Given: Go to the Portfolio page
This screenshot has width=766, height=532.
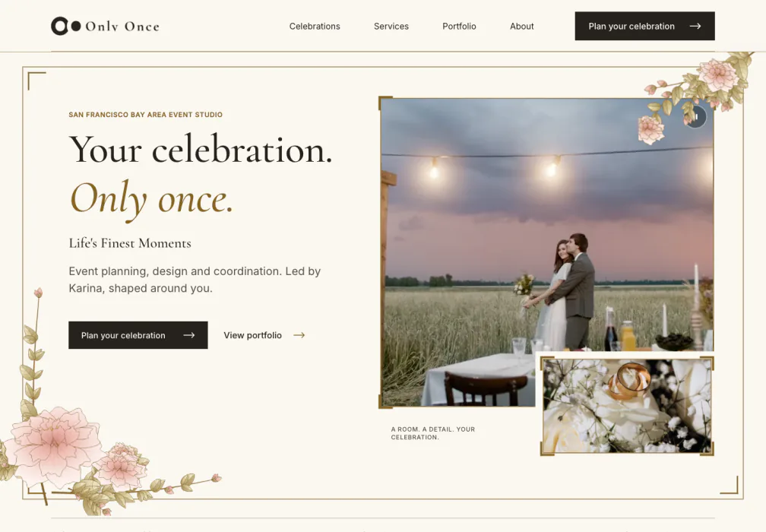Looking at the screenshot, I should point(459,27).
